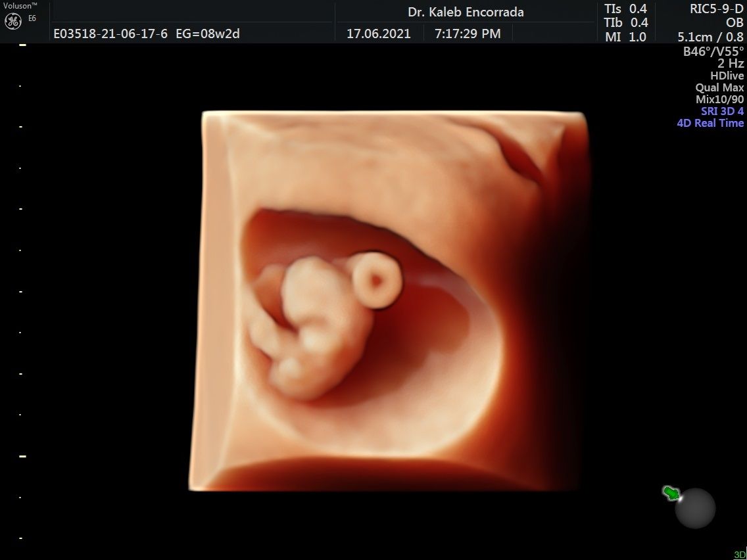Click the HDlive render mode label
Viewport: 747px width, 560px height.
[727, 76]
